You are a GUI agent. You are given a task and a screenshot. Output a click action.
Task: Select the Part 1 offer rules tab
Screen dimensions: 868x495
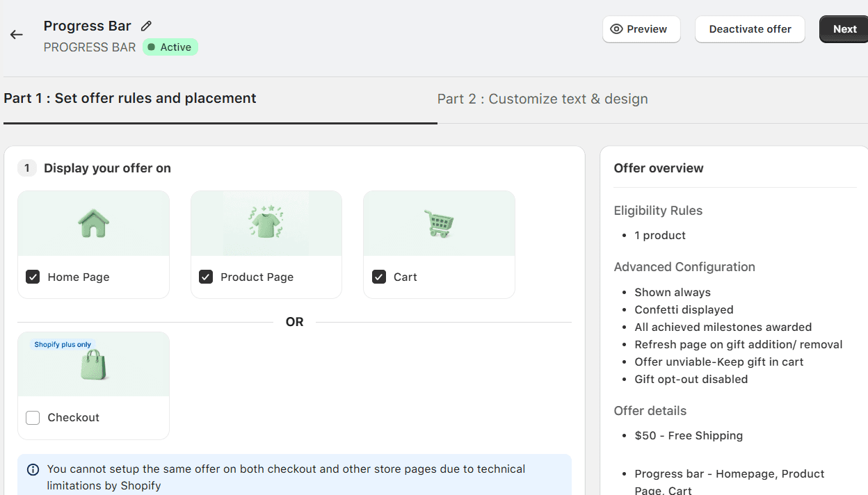coord(130,97)
